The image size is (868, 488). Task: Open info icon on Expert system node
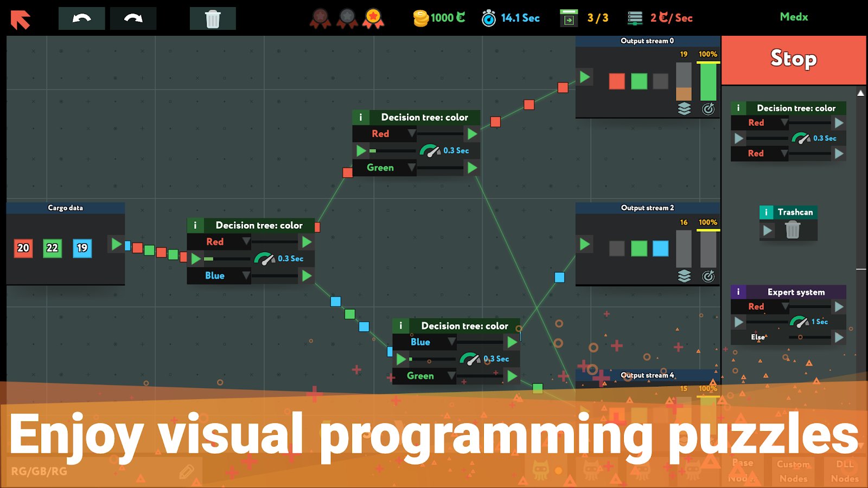tap(738, 292)
